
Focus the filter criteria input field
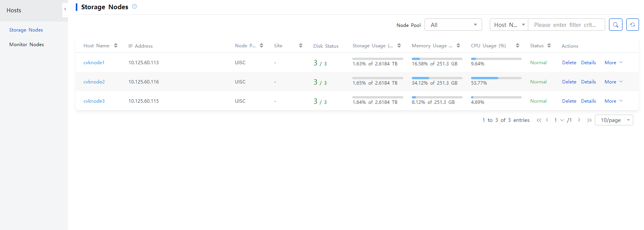(x=567, y=25)
